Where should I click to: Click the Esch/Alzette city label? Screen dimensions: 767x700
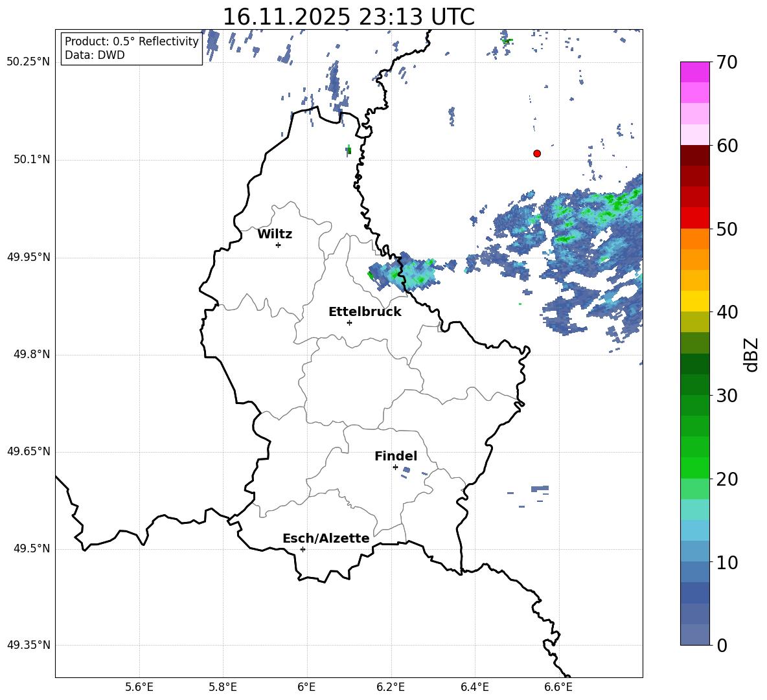(326, 538)
